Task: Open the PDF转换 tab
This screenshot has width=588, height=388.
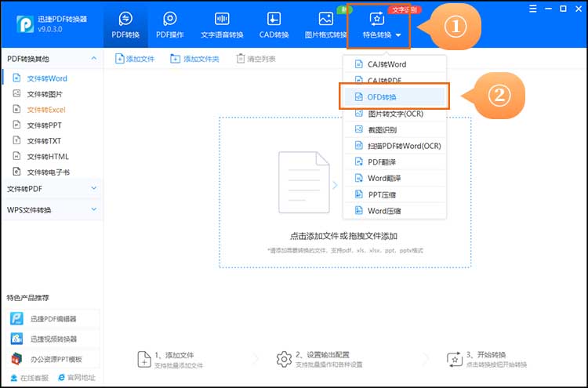Action: pyautogui.click(x=125, y=25)
